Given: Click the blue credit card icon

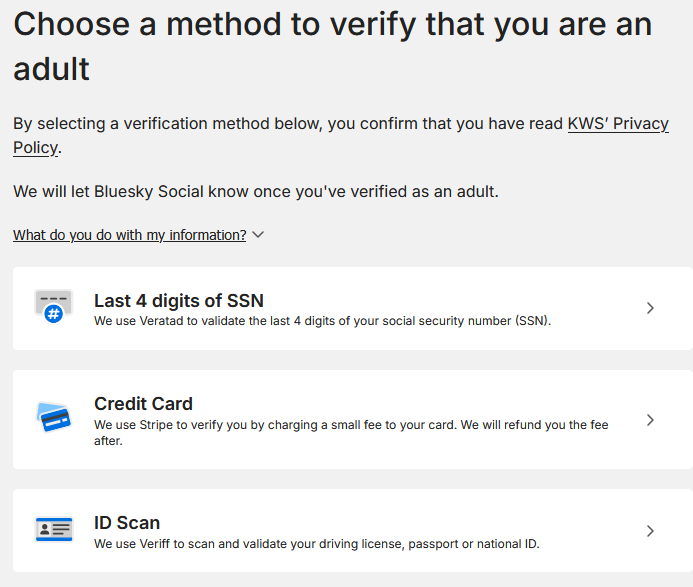Looking at the screenshot, I should click(53, 417).
